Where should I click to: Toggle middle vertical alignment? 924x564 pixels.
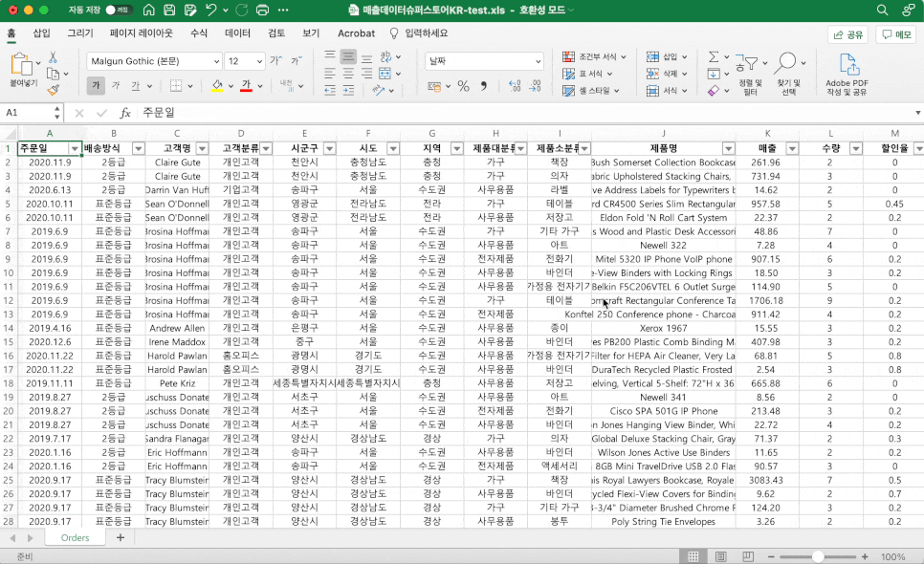click(x=348, y=57)
